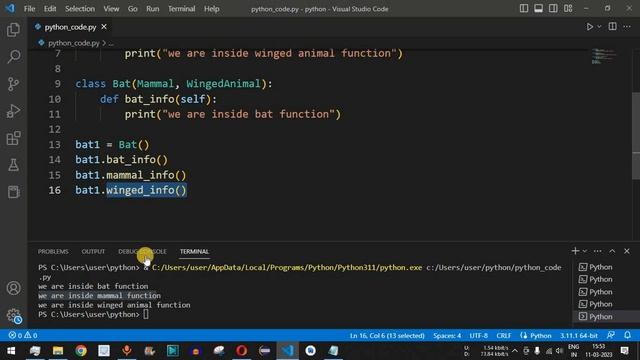The height and width of the screenshot is (360, 640).
Task: Open the Help menu
Action: click(211, 9)
